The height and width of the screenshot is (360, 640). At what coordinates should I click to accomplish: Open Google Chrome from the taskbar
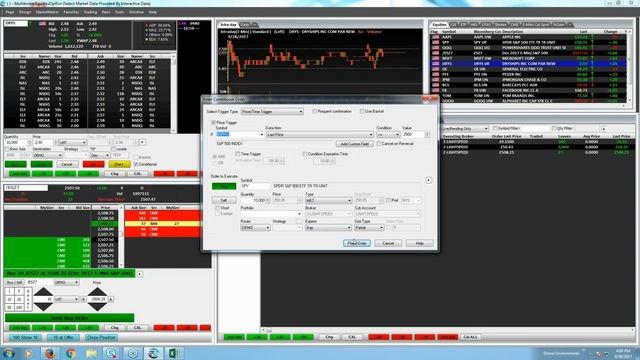[71, 353]
